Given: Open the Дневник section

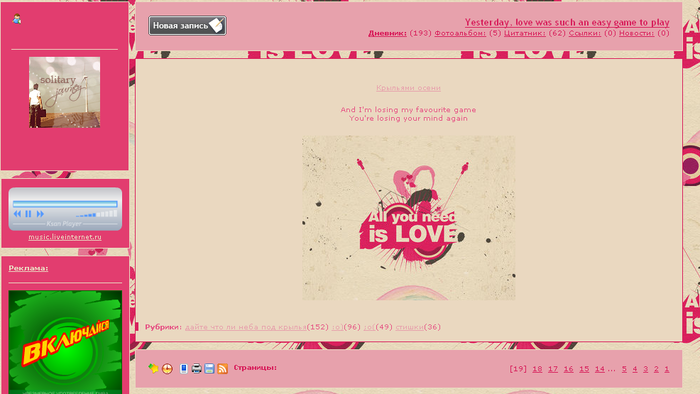Looking at the screenshot, I should coord(387,33).
